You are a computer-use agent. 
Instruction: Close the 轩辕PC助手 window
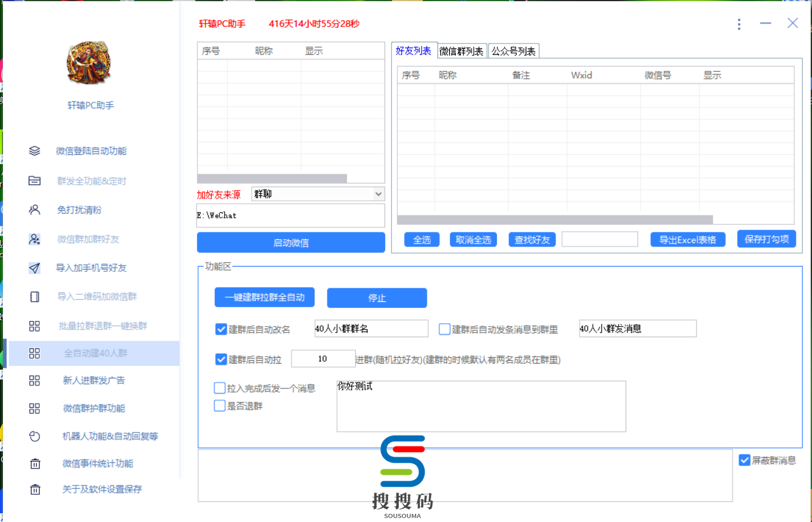pos(793,23)
